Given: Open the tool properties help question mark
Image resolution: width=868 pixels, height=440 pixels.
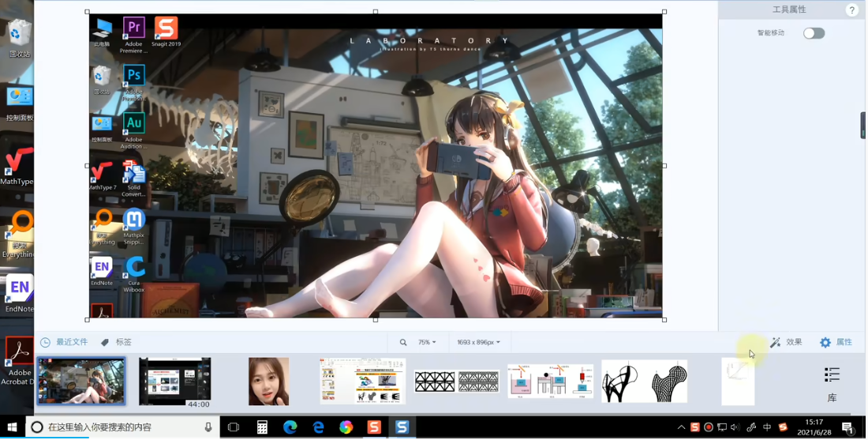Looking at the screenshot, I should 852,10.
